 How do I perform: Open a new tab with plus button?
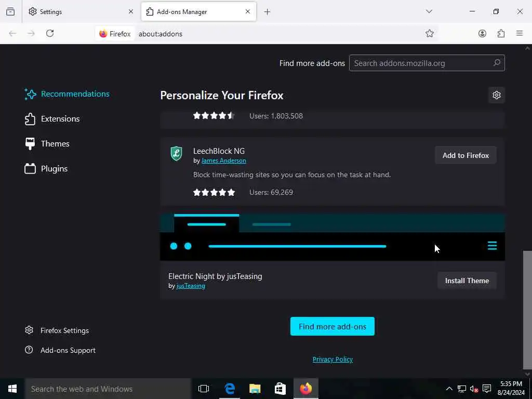[268, 12]
